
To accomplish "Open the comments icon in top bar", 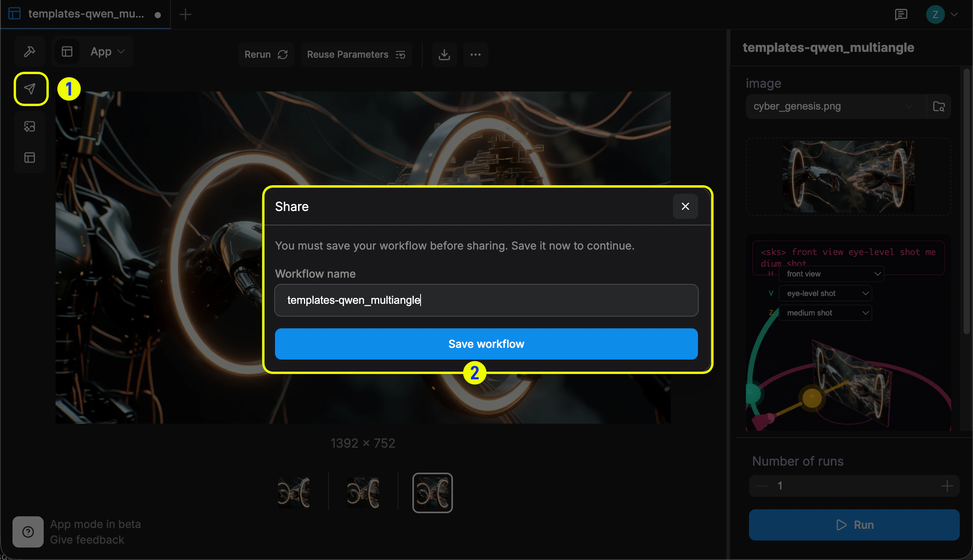I will 901,14.
